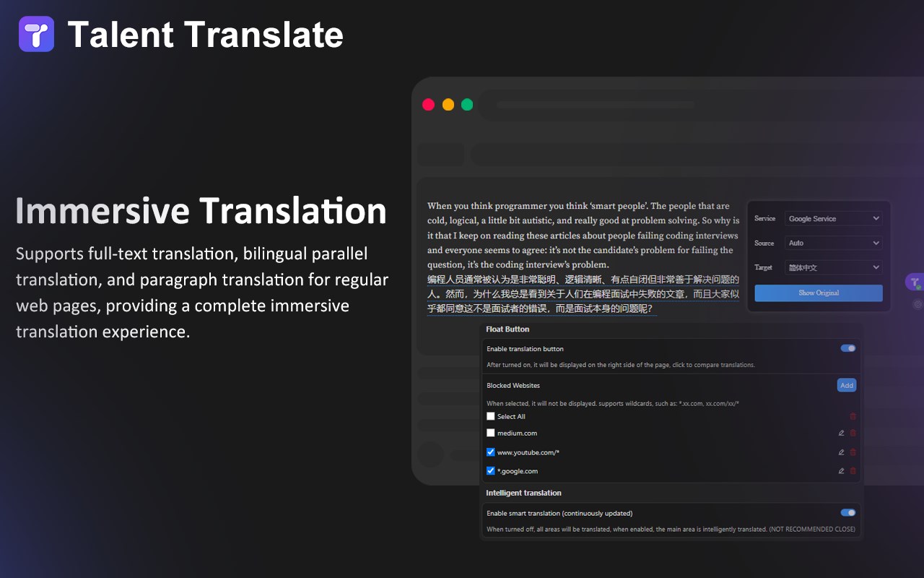Delete the *.google.com blocked entry
The height and width of the screenshot is (578, 924).
pos(853,470)
